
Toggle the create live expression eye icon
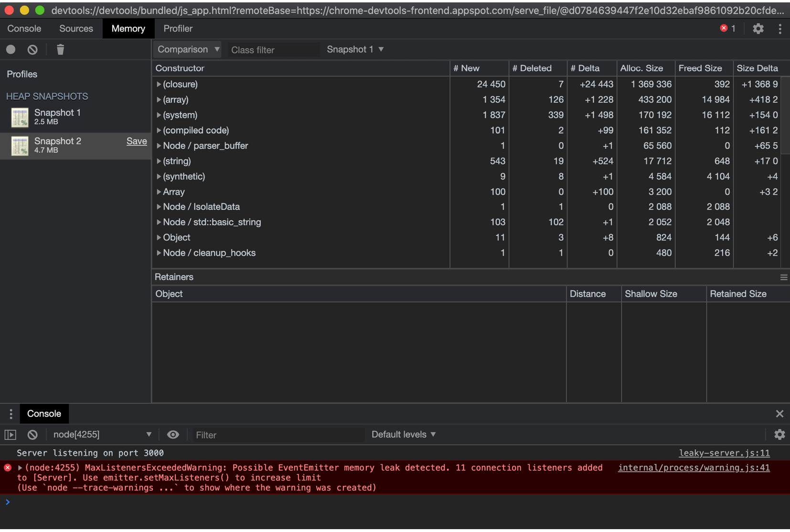(x=173, y=435)
